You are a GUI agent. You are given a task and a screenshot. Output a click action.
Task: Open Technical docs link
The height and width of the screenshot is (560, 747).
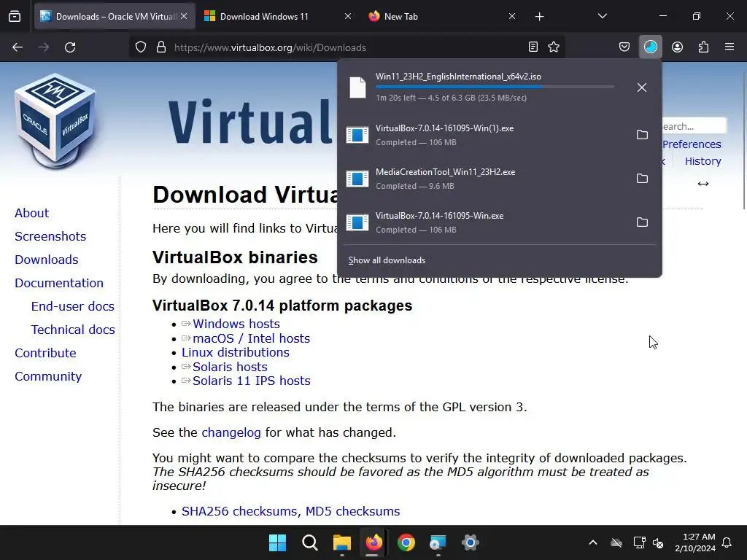[x=73, y=330]
